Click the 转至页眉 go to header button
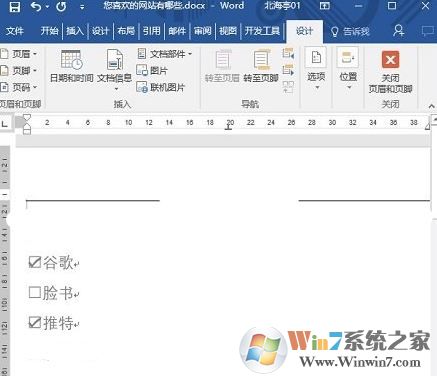 point(222,66)
